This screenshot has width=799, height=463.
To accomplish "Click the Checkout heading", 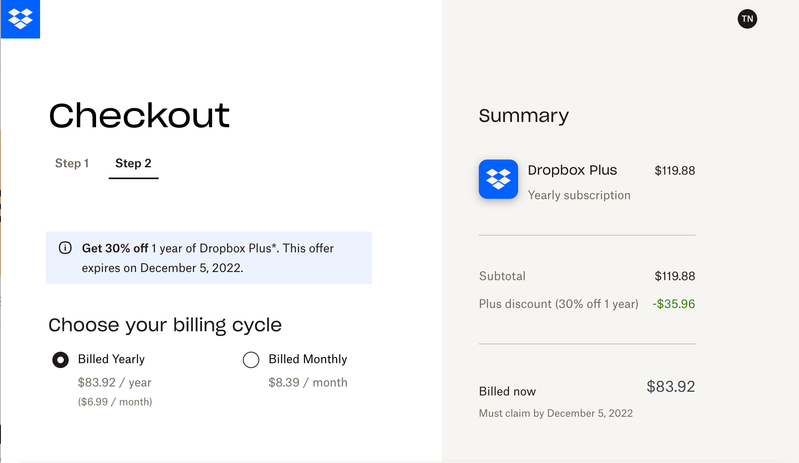I will 139,116.
